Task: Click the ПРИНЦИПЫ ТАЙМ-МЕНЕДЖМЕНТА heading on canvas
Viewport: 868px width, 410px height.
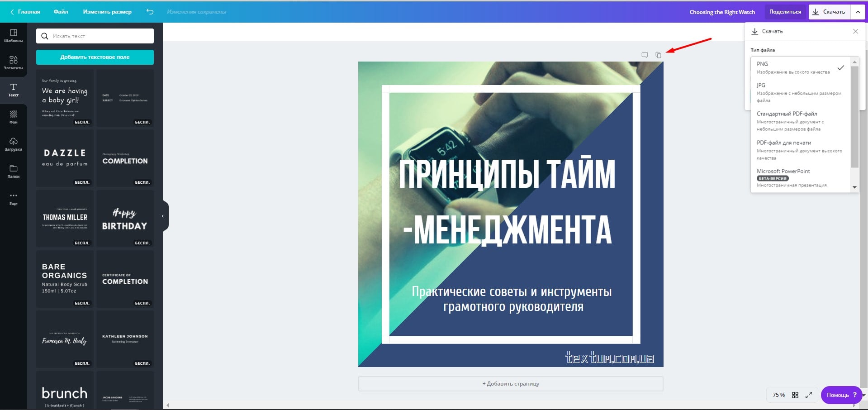Action: 507,202
